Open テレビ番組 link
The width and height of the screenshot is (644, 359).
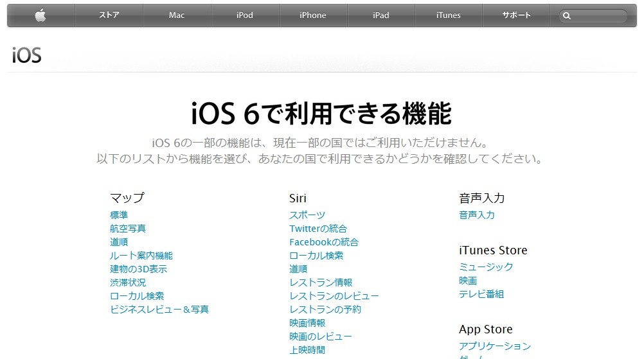tap(481, 294)
